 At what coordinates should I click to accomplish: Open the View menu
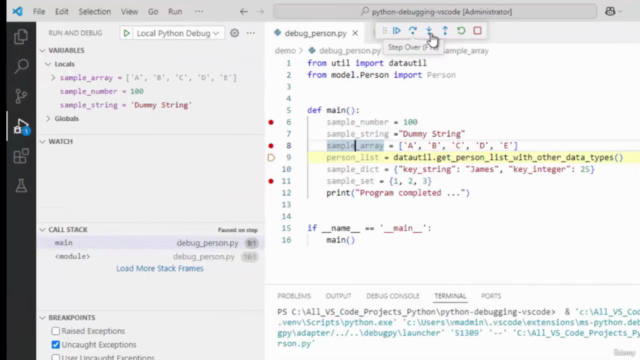click(x=129, y=11)
